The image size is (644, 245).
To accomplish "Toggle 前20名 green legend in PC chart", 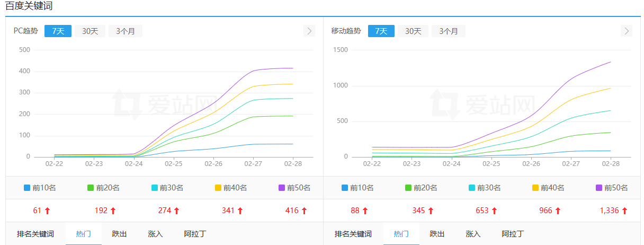I will 103,188.
